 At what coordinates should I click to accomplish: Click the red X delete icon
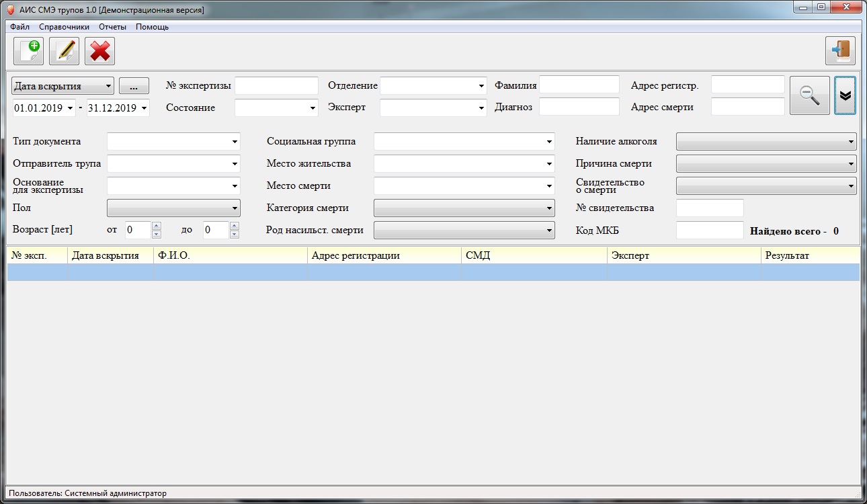click(100, 51)
